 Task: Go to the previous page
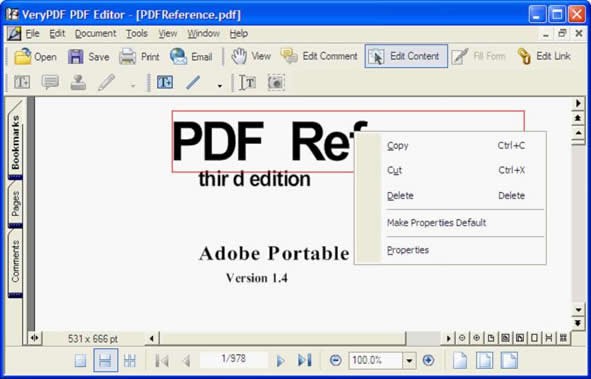tap(186, 361)
